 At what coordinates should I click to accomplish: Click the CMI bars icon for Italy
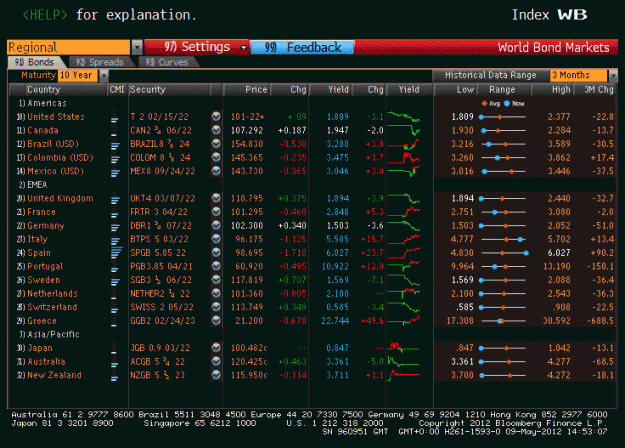point(115,239)
